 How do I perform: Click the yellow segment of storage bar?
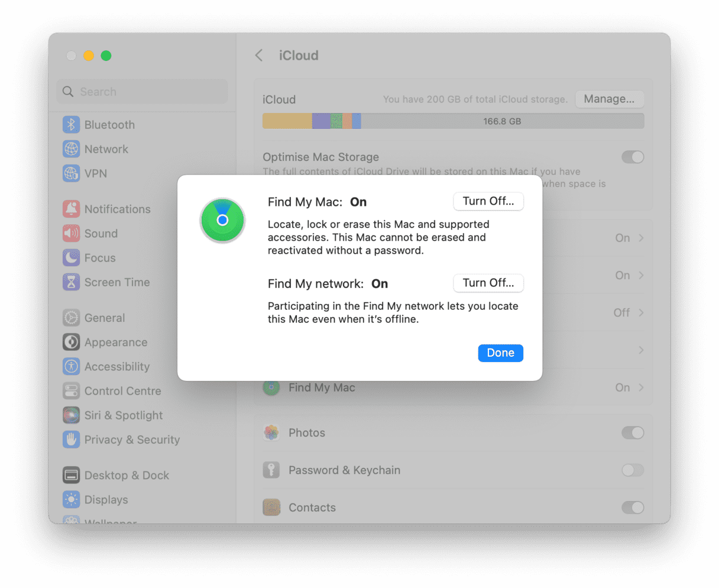pyautogui.click(x=287, y=121)
